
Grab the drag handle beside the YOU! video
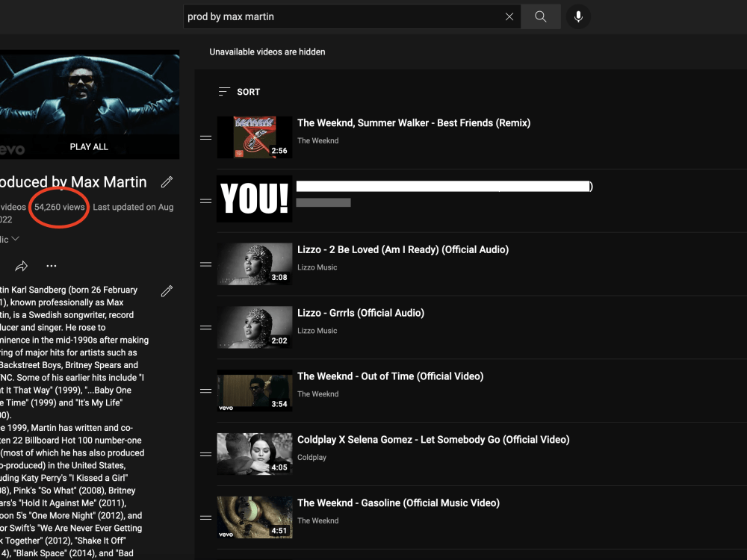pyautogui.click(x=206, y=201)
